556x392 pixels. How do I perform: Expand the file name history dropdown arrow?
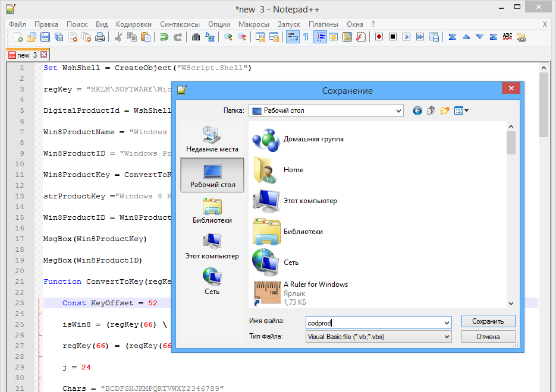[447, 323]
